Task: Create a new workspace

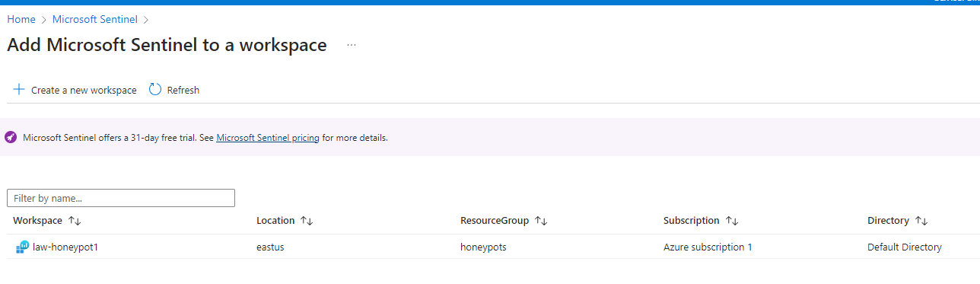Action: coord(84,90)
